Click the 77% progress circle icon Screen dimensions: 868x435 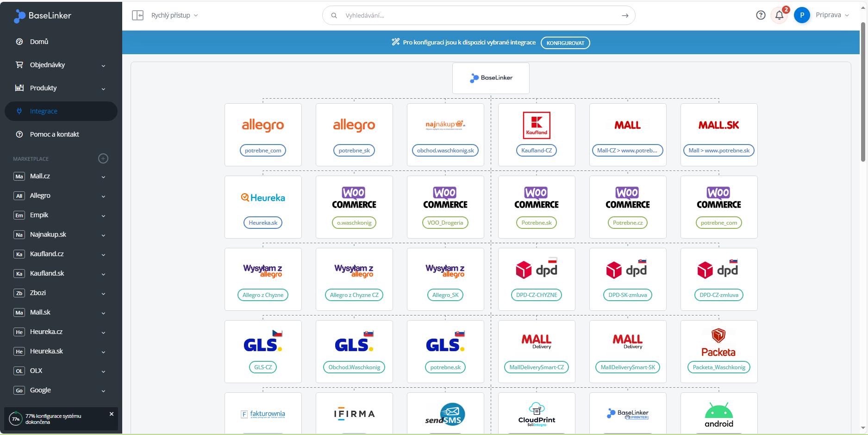point(16,419)
